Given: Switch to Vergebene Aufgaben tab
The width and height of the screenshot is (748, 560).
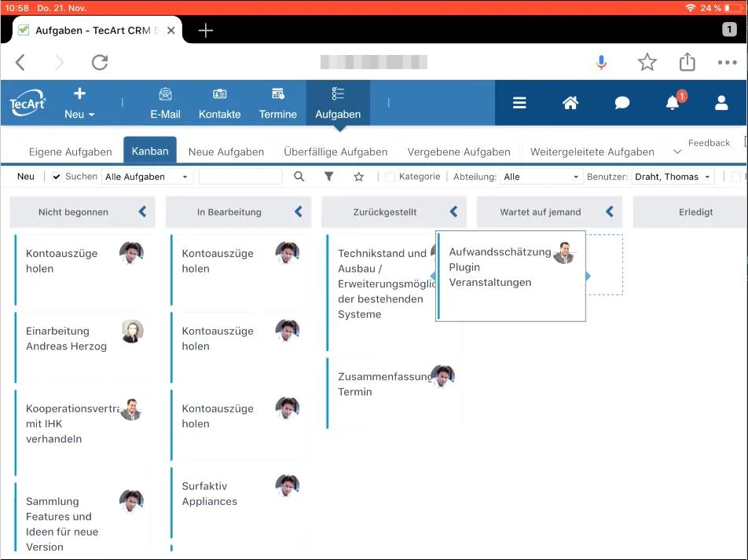Looking at the screenshot, I should pyautogui.click(x=459, y=152).
